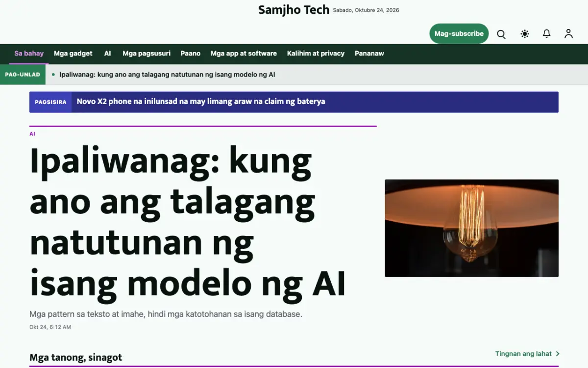The image size is (588, 368).
Task: Open the light bulb article image
Action: 471,228
